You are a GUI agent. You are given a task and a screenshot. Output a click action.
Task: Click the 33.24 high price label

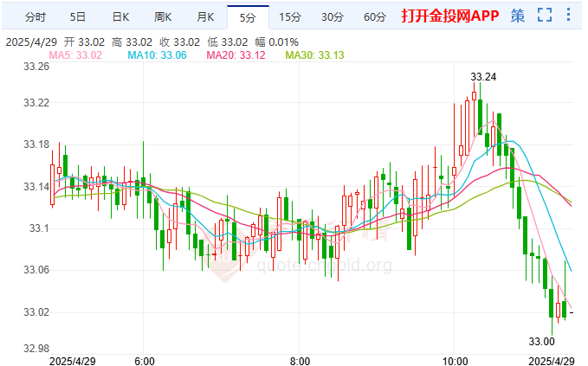(x=483, y=77)
